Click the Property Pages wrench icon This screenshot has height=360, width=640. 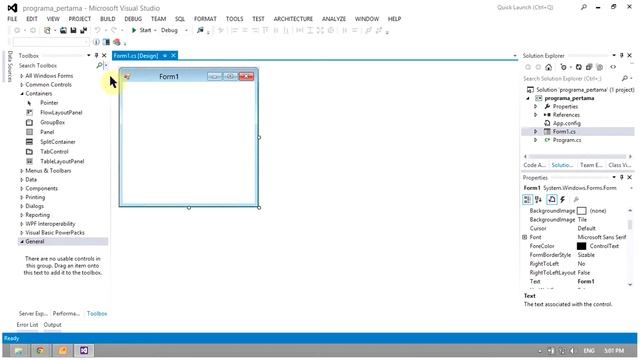pyautogui.click(x=576, y=199)
